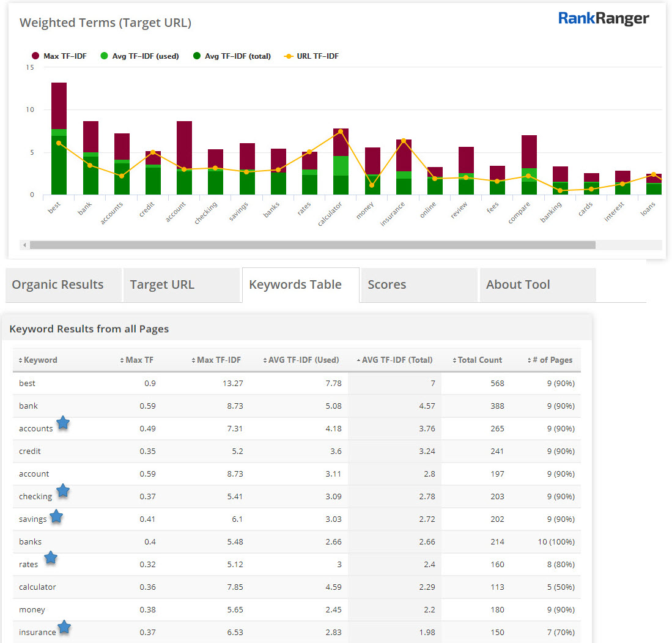Screen dimensions: 672x643
Task: Click the RankRanger logo
Action: pyautogui.click(x=603, y=19)
